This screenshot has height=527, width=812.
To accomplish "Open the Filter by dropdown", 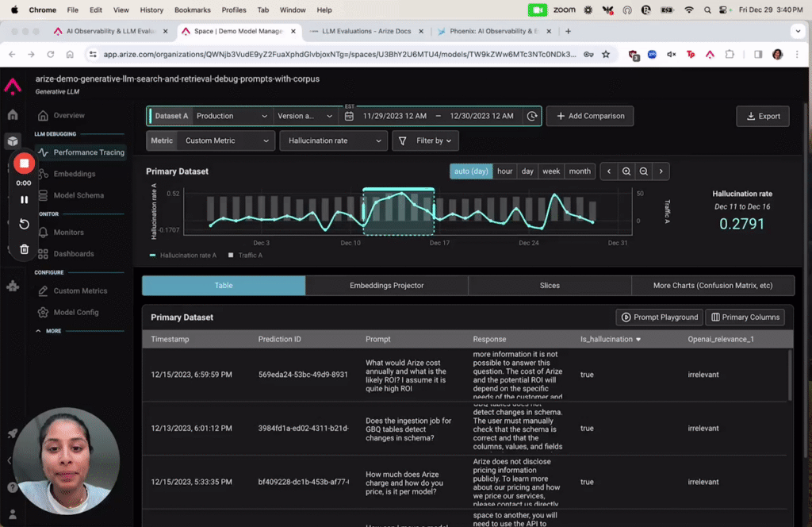I will [x=426, y=140].
